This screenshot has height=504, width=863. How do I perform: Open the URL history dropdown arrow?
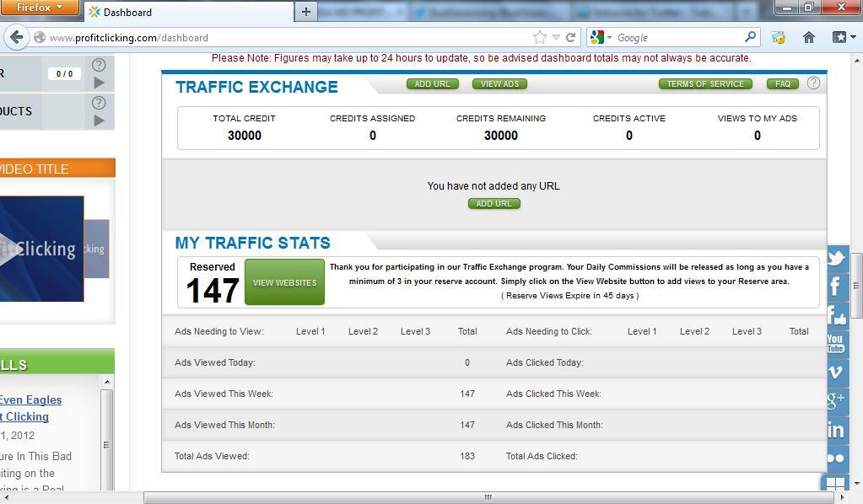(557, 37)
